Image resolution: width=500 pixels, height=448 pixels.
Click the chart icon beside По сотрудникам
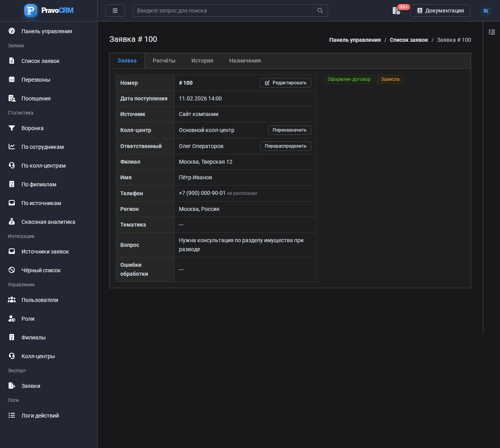tap(12, 147)
